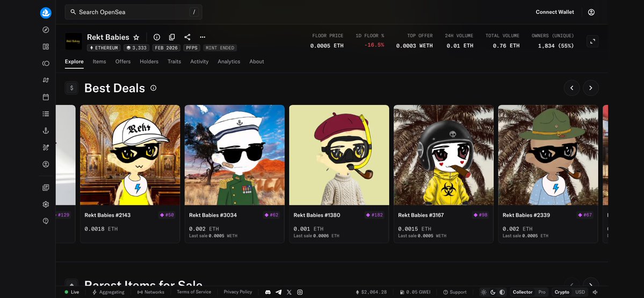Image resolution: width=644 pixels, height=298 pixels.
Task: Expand the collection stats panel
Action: tap(592, 41)
